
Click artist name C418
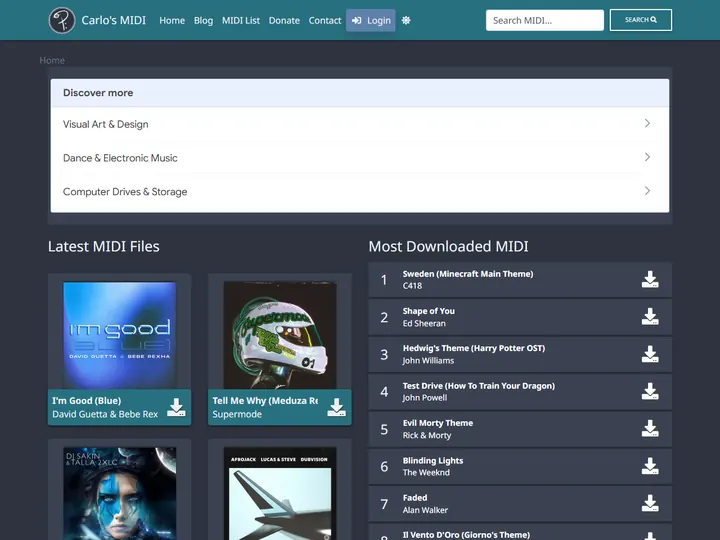coord(412,286)
